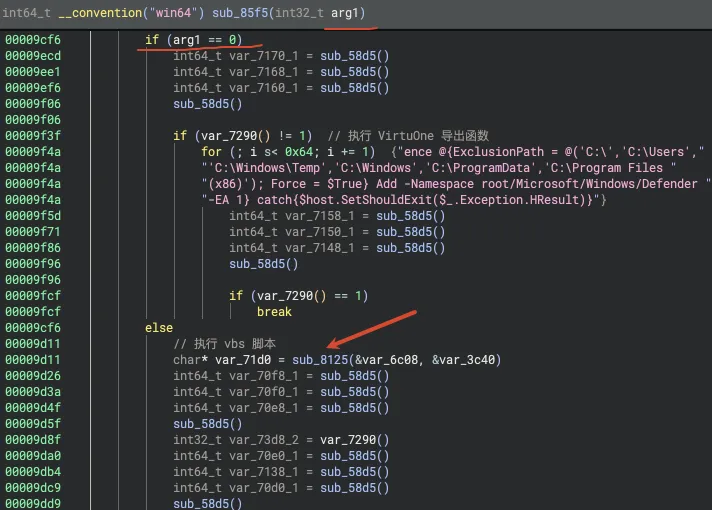This screenshot has height=510, width=712.
Task: Select variable var_70e8_1
Action: click(x=264, y=407)
